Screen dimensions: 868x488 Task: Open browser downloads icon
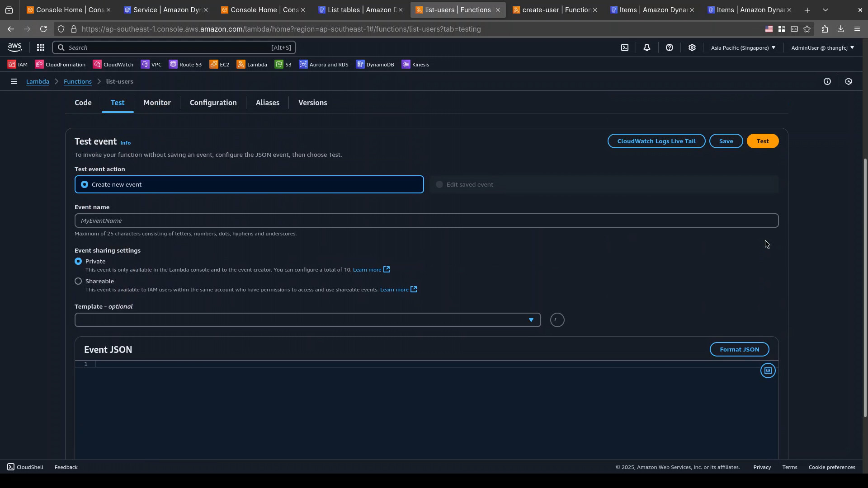(x=840, y=29)
